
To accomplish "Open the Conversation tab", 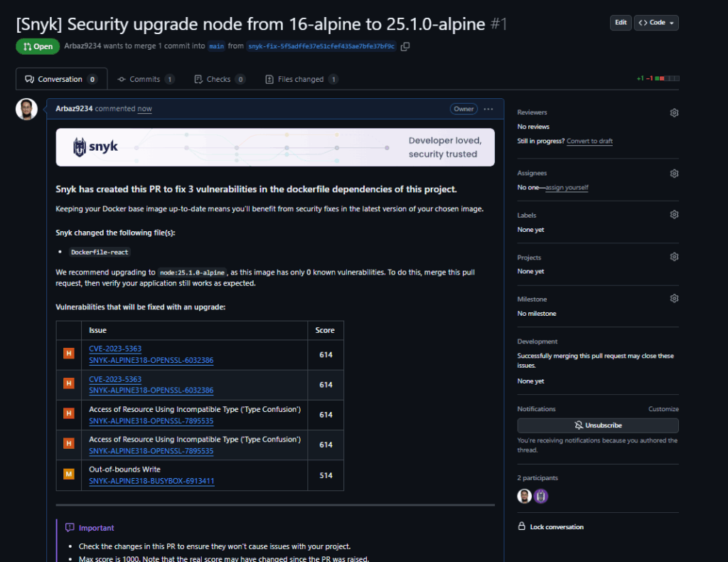I will point(61,79).
